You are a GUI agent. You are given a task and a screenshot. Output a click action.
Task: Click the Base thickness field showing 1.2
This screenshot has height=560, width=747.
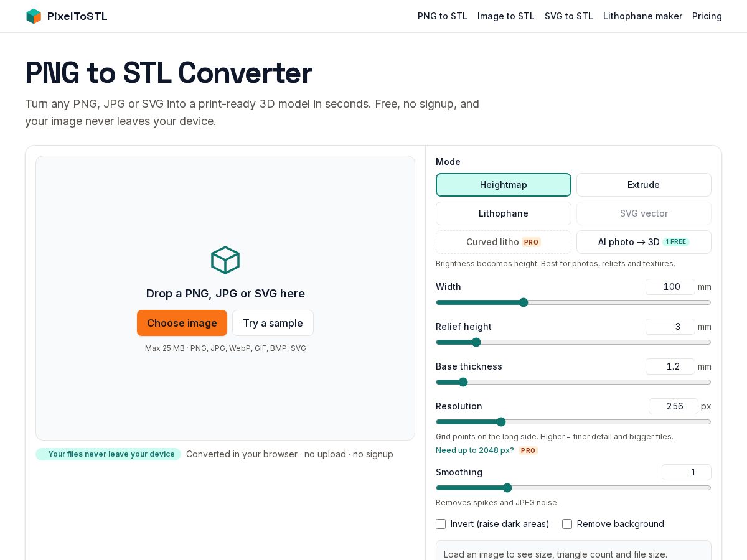point(670,366)
